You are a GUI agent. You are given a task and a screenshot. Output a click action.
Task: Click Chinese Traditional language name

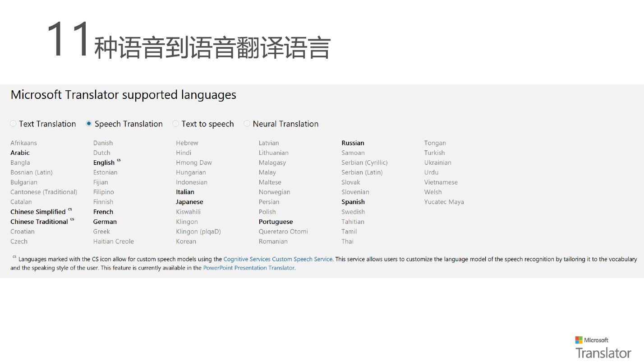(39, 222)
